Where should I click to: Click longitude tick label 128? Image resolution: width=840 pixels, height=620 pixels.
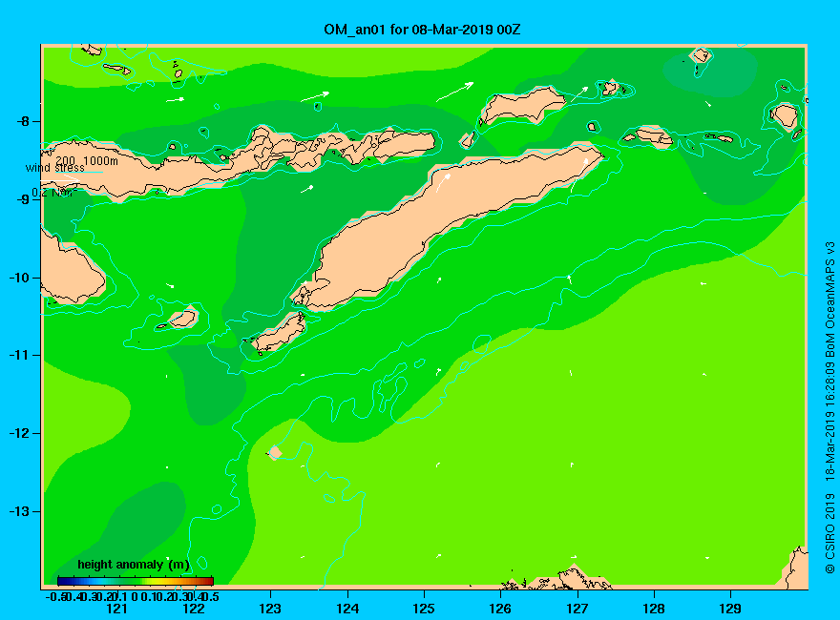coord(654,609)
